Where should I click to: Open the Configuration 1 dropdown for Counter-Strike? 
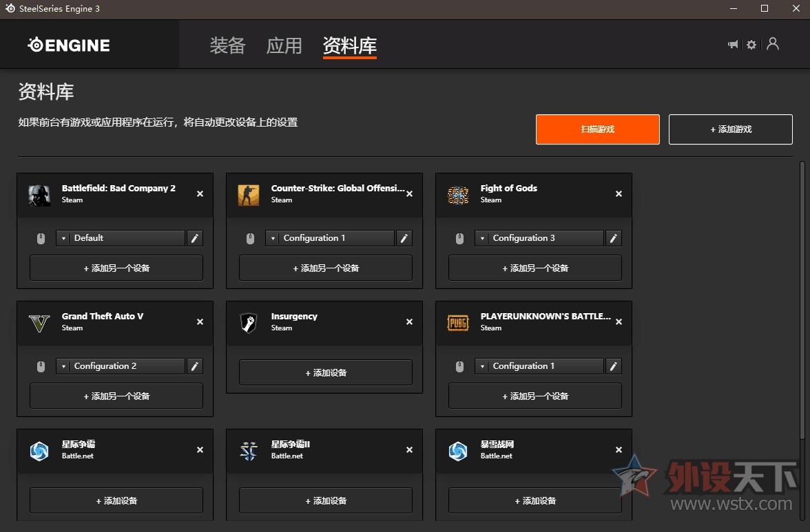[x=329, y=238]
